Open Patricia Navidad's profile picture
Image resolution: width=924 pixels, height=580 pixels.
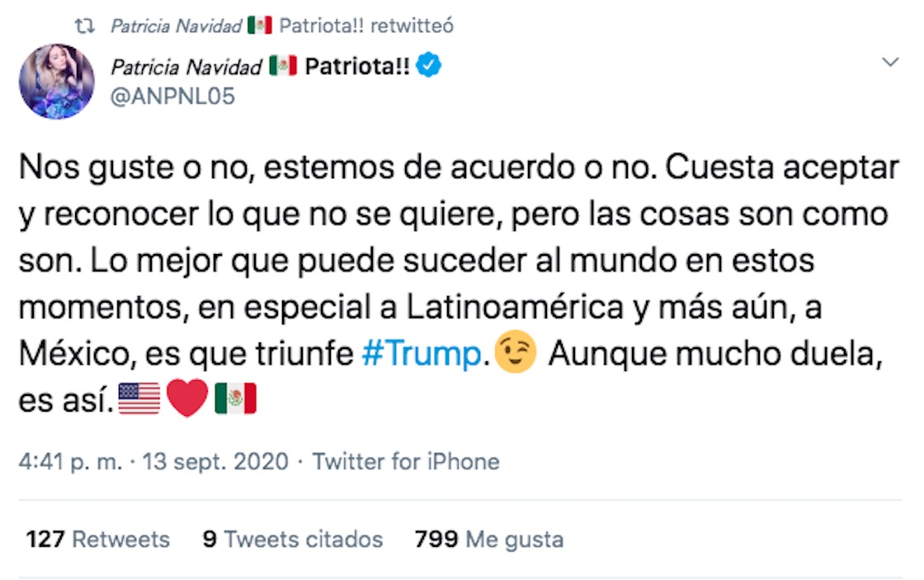(x=57, y=82)
